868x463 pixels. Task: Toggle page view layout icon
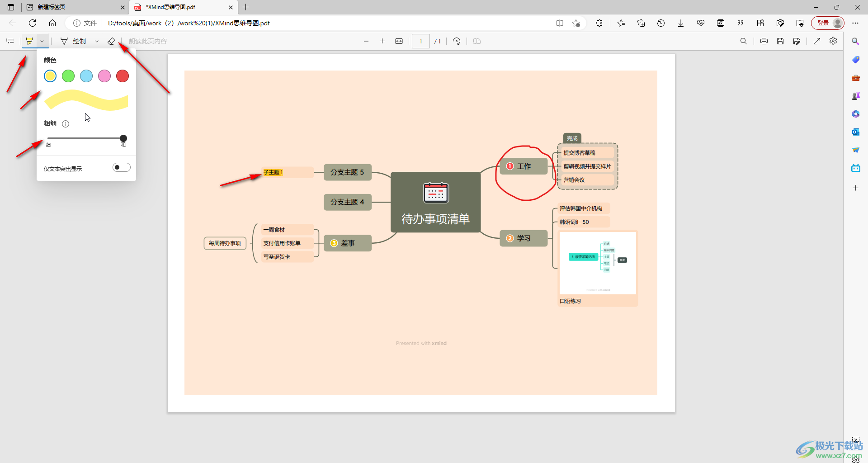(477, 41)
